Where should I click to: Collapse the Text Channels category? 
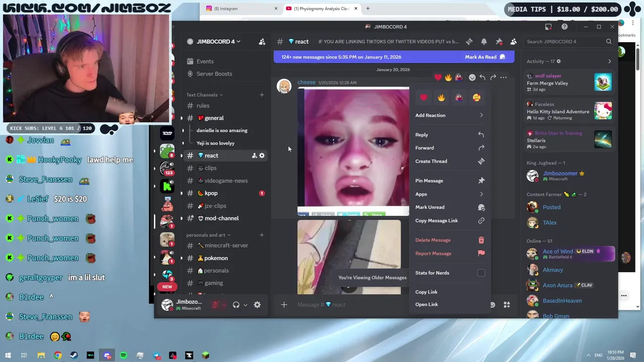click(204, 95)
